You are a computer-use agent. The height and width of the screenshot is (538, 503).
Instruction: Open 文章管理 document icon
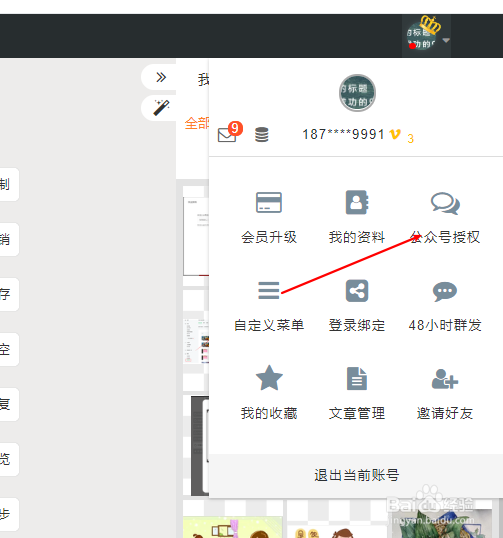tap(357, 378)
